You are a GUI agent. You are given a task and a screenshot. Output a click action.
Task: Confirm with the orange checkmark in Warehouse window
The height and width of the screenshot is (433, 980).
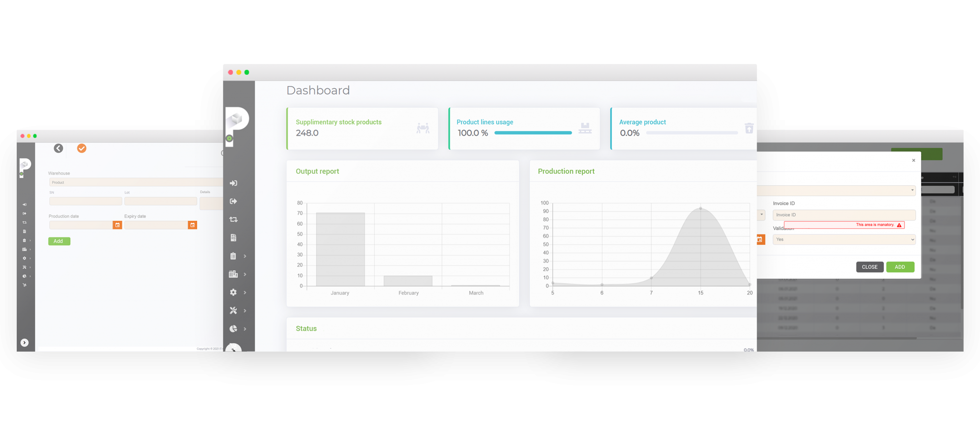(82, 148)
